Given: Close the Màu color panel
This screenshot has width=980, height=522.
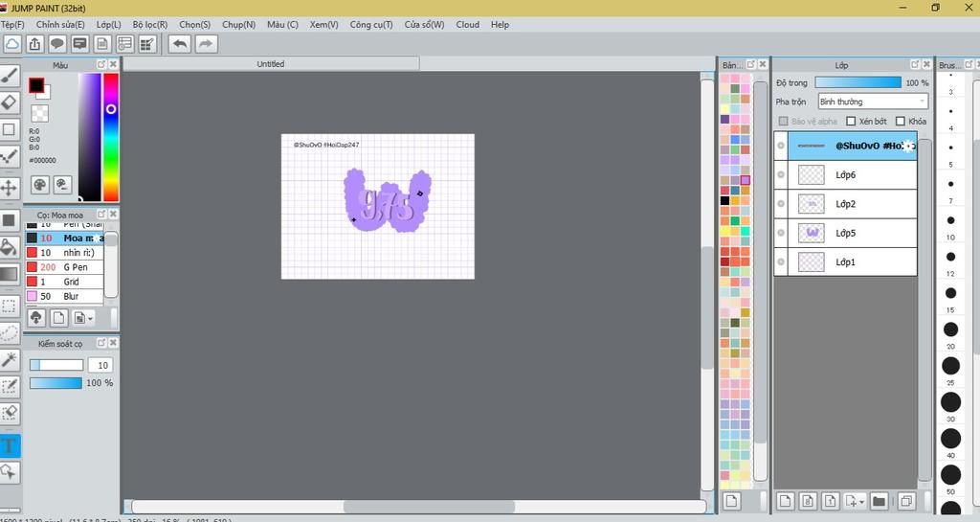Looking at the screenshot, I should pyautogui.click(x=113, y=64).
